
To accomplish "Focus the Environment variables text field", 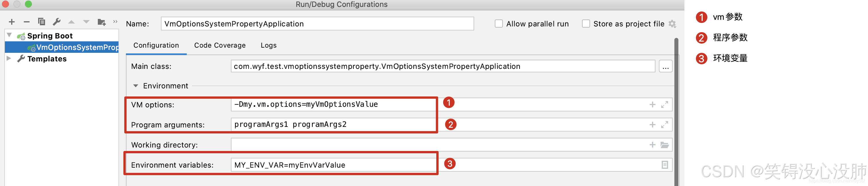I will pyautogui.click(x=451, y=165).
